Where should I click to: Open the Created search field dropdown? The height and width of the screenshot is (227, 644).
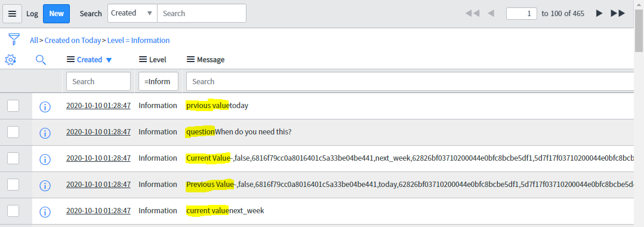coord(133,13)
